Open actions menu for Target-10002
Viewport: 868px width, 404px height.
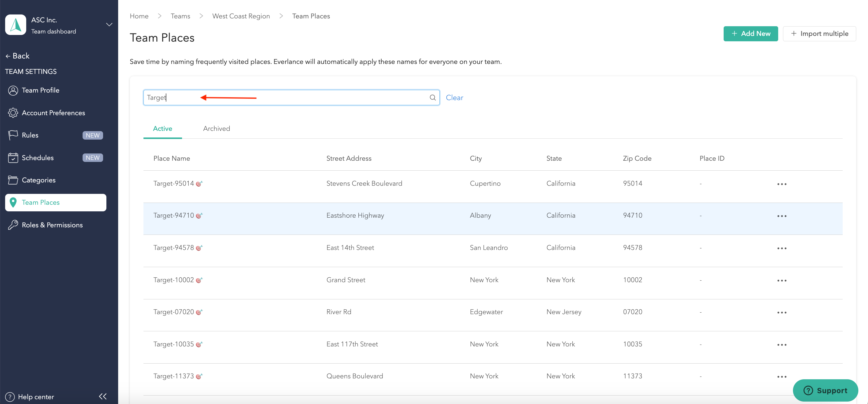pos(782,280)
